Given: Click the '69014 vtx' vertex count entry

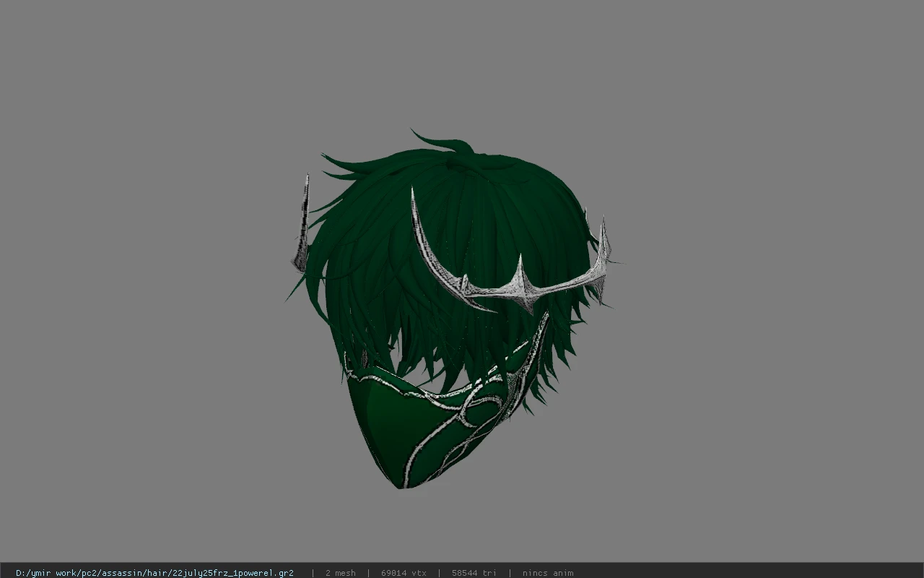Looking at the screenshot, I should (x=404, y=573).
